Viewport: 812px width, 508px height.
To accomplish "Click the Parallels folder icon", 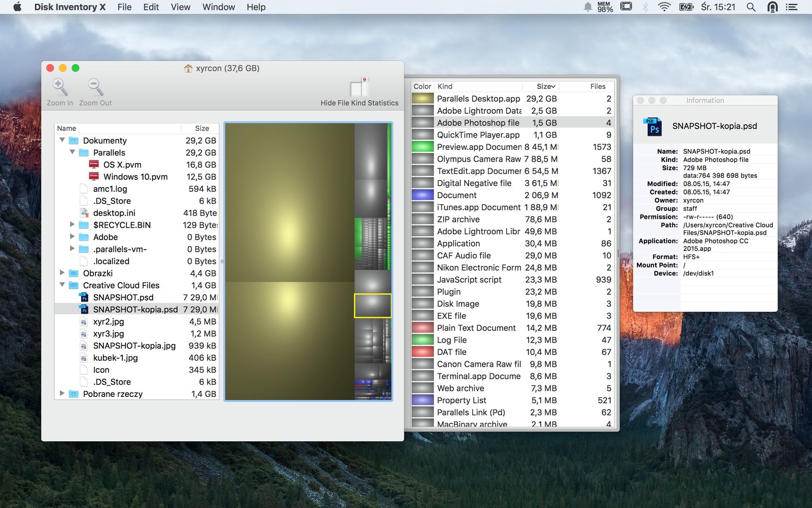I will (84, 153).
